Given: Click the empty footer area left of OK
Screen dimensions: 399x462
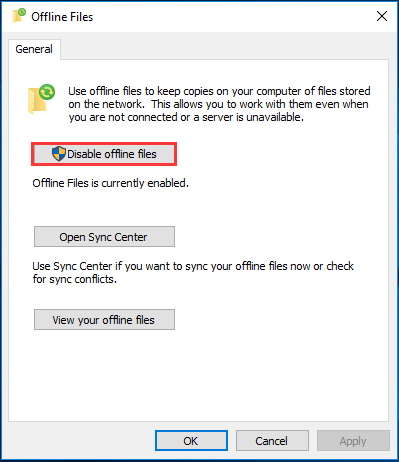Looking at the screenshot, I should tap(80, 441).
